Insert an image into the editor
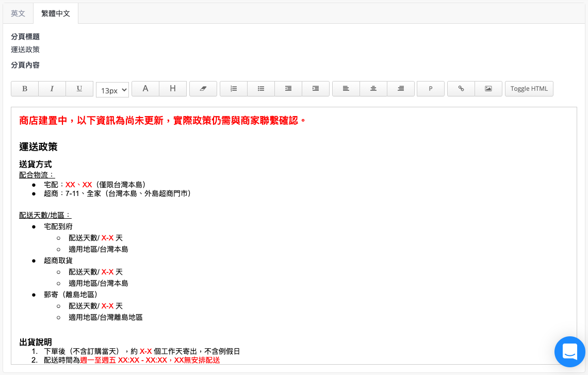 (488, 89)
